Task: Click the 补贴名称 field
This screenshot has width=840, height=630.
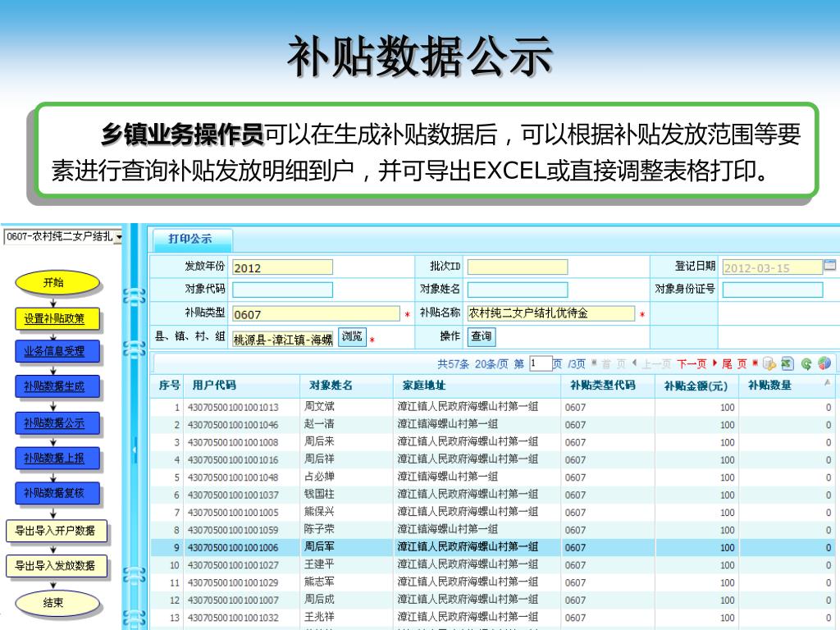Action: coord(551,313)
